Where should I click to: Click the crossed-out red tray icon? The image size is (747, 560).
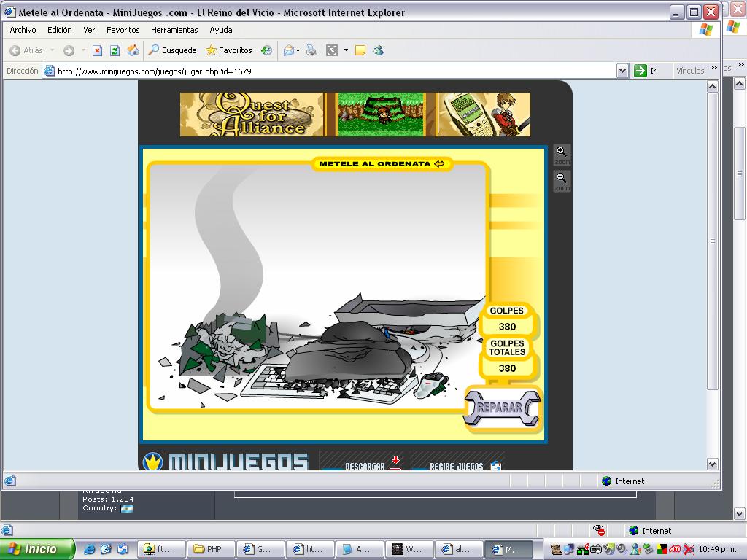[x=688, y=550]
